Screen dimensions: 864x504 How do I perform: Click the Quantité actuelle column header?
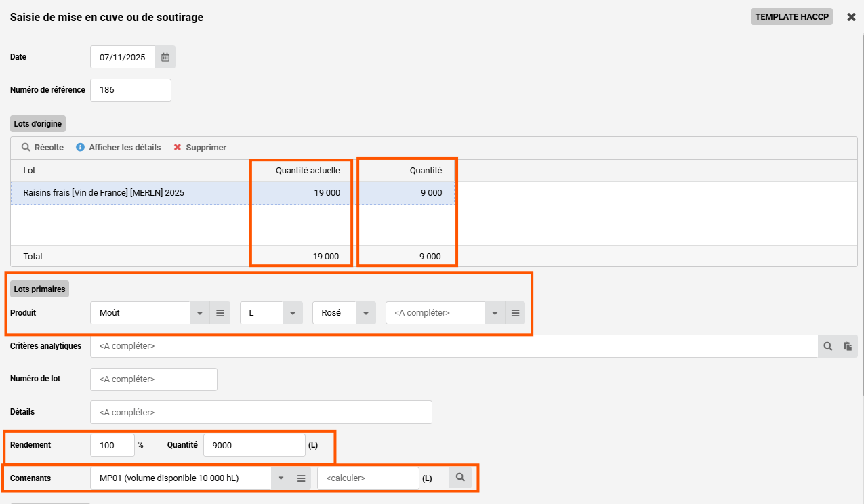click(x=307, y=171)
